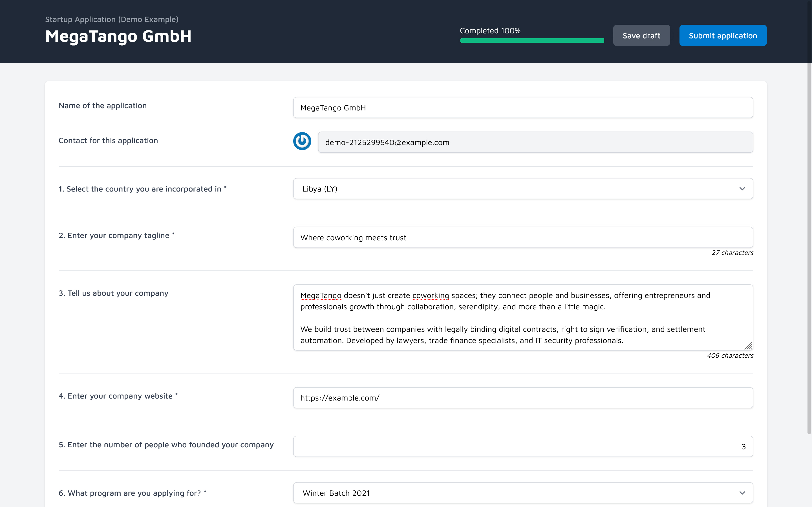The height and width of the screenshot is (507, 812).
Task: Click the chevron on the program selector
Action: coord(742,493)
